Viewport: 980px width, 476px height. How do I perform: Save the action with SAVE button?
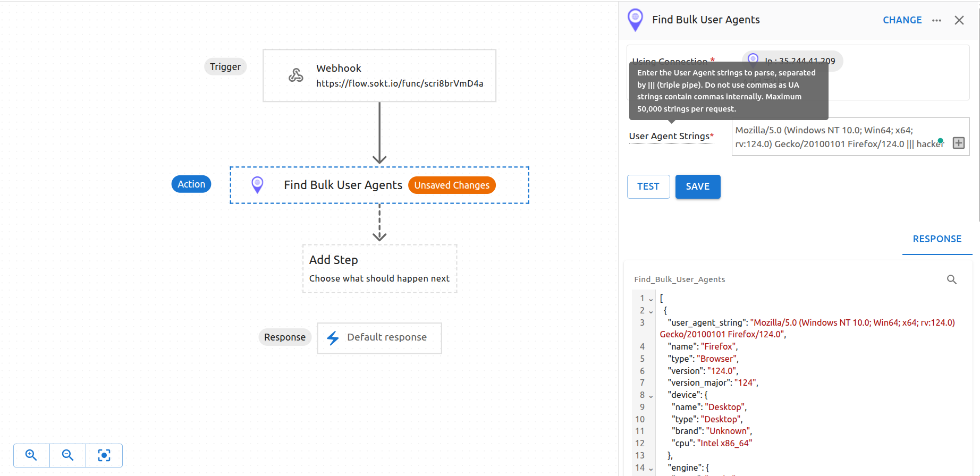[x=698, y=186]
